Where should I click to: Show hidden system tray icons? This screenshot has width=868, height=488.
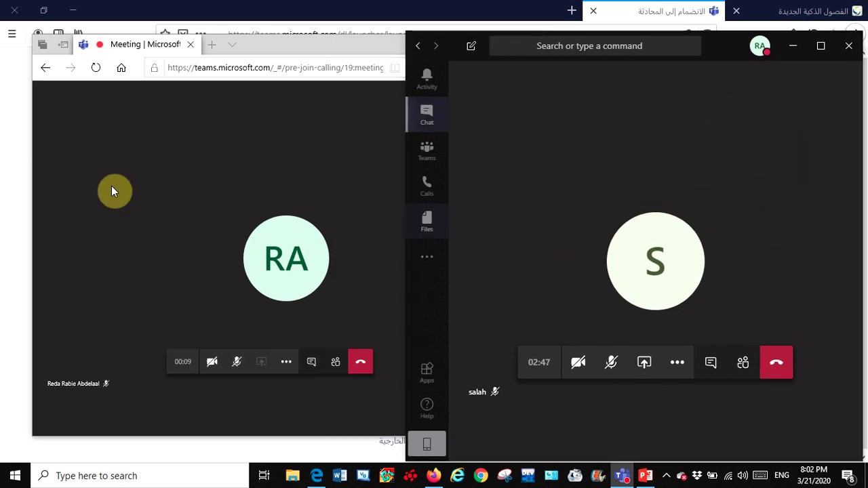pos(666,476)
